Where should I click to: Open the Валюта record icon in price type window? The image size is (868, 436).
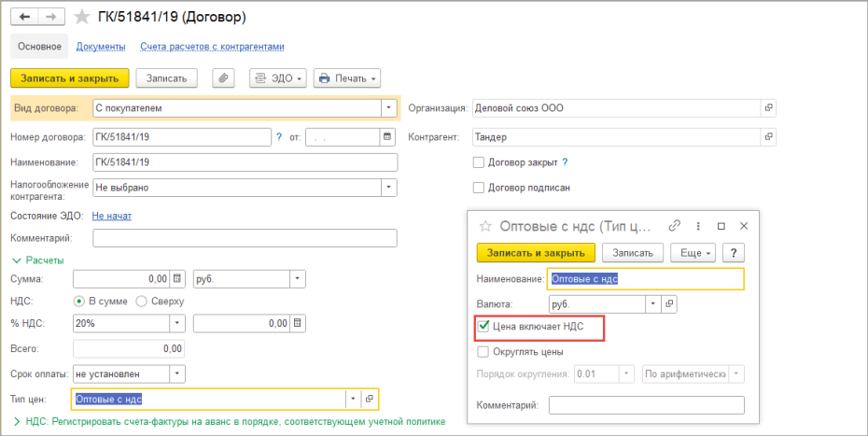click(669, 303)
